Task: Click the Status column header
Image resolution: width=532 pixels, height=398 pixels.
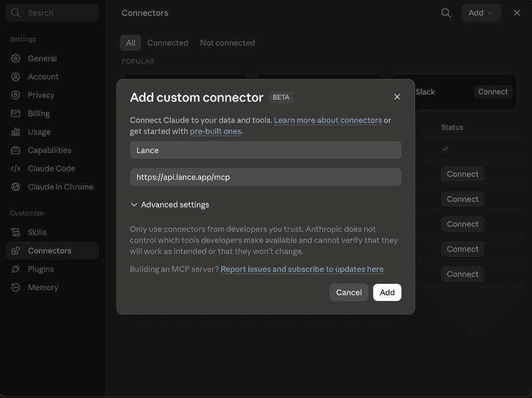Action: point(452,127)
